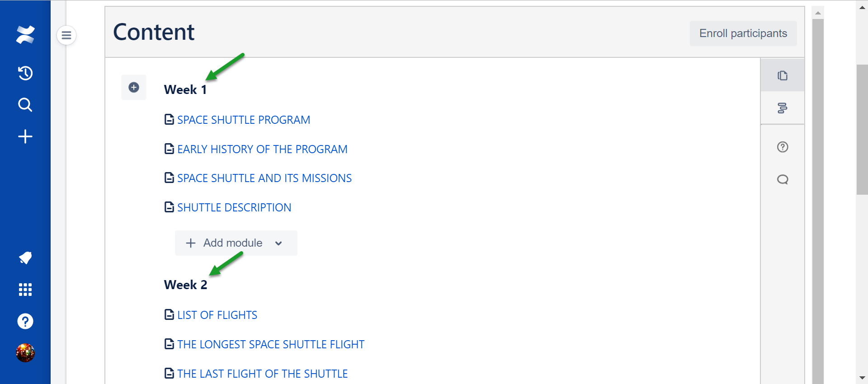The image size is (868, 384).
Task: Toggle the sidebar navigation menu button
Action: (x=66, y=35)
